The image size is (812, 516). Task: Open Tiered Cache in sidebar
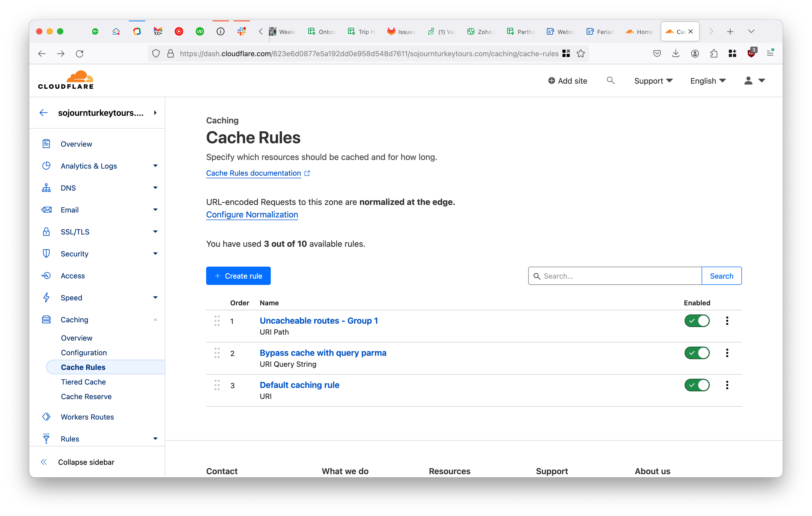coord(83,382)
